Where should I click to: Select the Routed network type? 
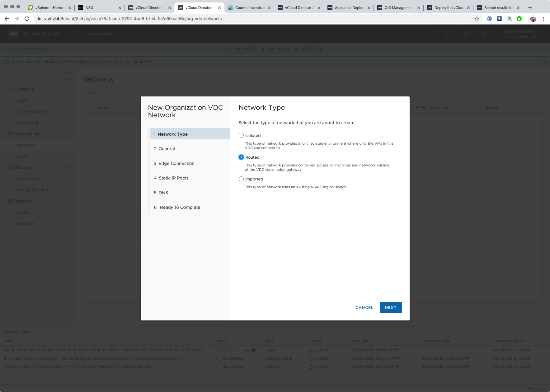click(241, 157)
